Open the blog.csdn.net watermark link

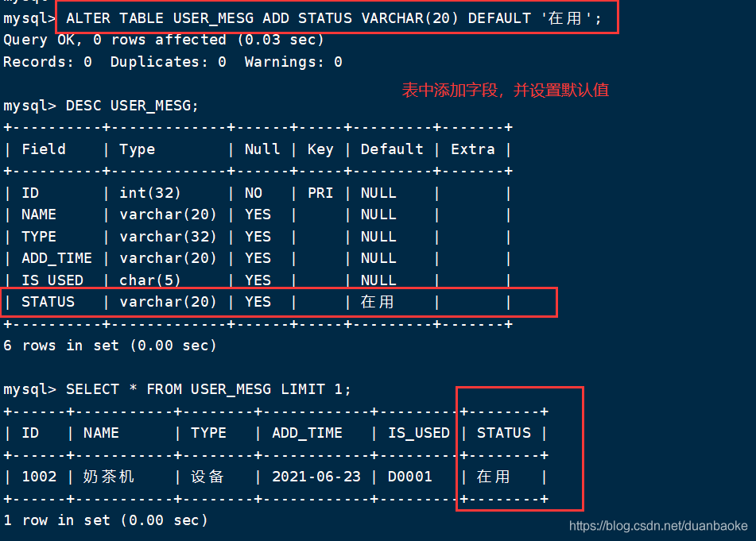pyautogui.click(x=659, y=527)
